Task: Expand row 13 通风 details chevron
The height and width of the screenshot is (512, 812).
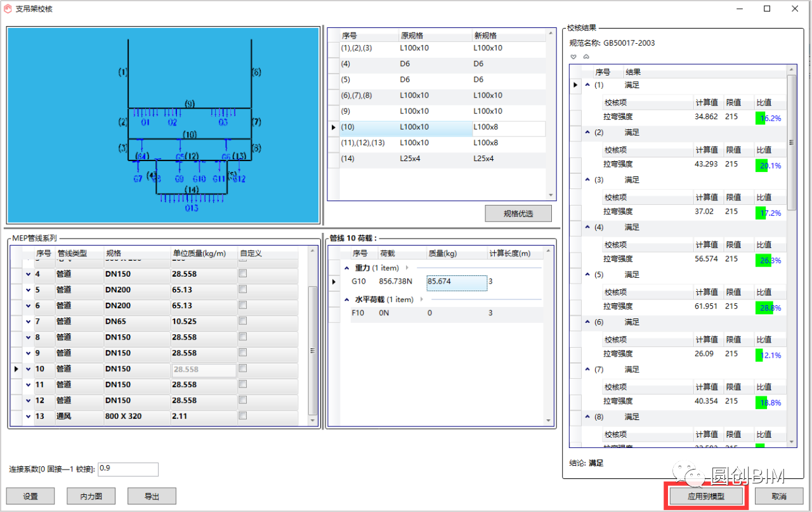Action: (x=28, y=416)
